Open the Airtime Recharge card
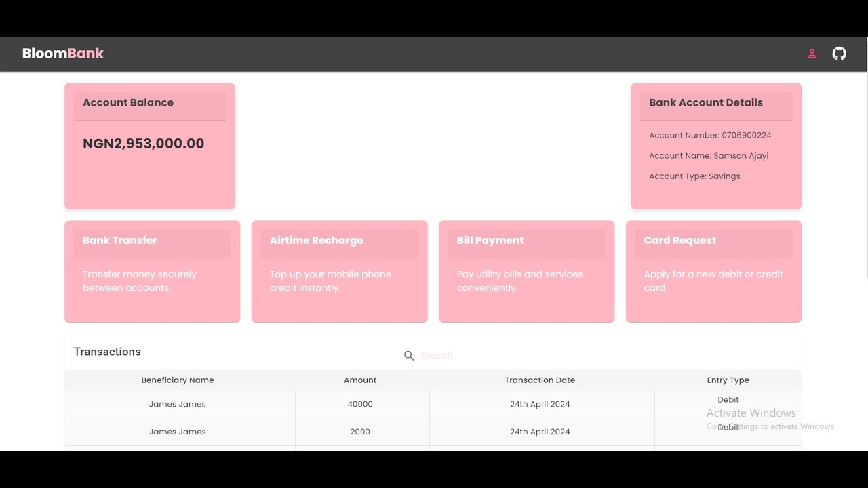 click(x=340, y=271)
